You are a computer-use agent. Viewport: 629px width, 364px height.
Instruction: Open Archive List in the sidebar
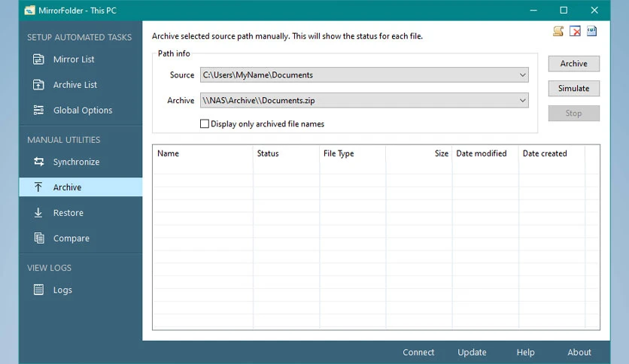coord(81,85)
